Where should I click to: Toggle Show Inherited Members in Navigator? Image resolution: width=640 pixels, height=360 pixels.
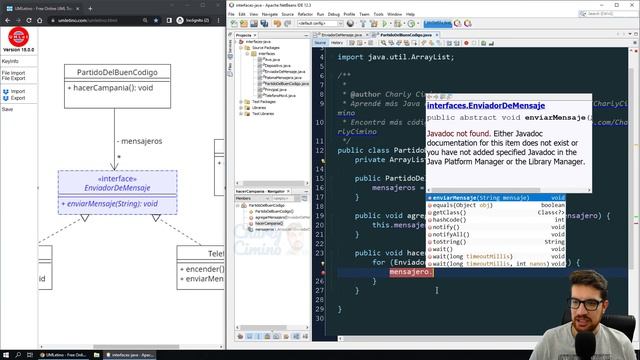[240, 336]
